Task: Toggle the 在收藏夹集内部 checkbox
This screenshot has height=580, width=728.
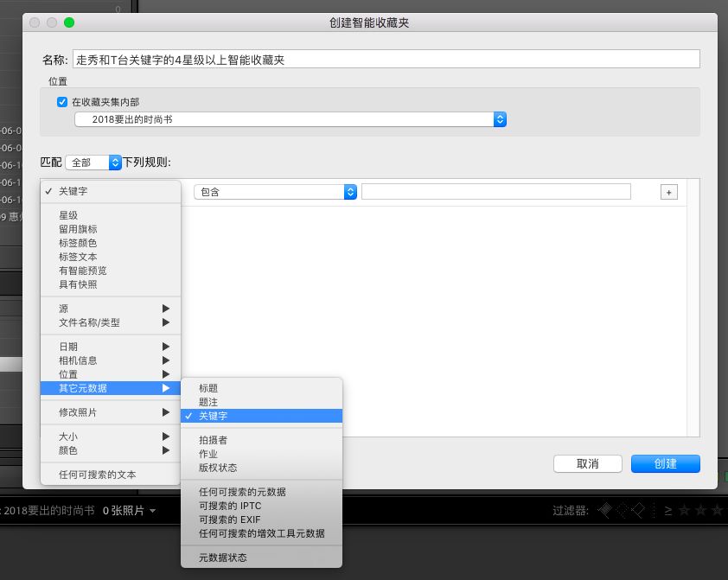Action: click(x=62, y=102)
